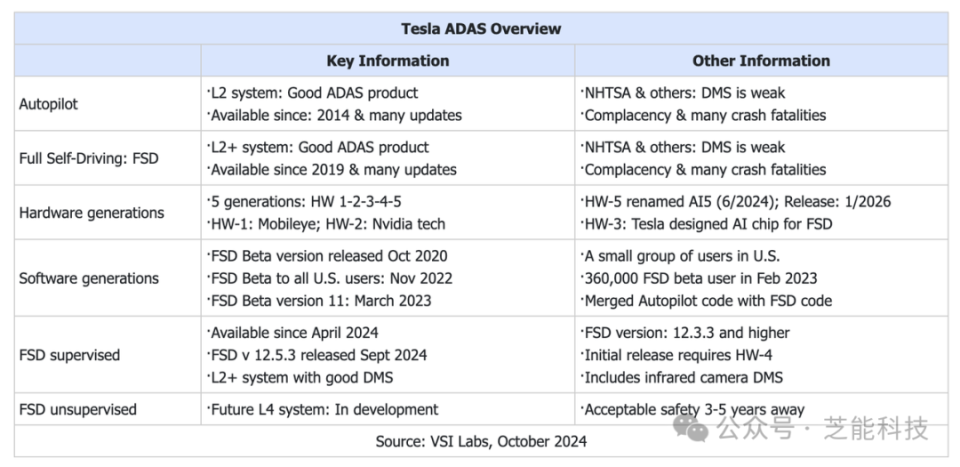Select the Hardware generations row label

tap(91, 212)
